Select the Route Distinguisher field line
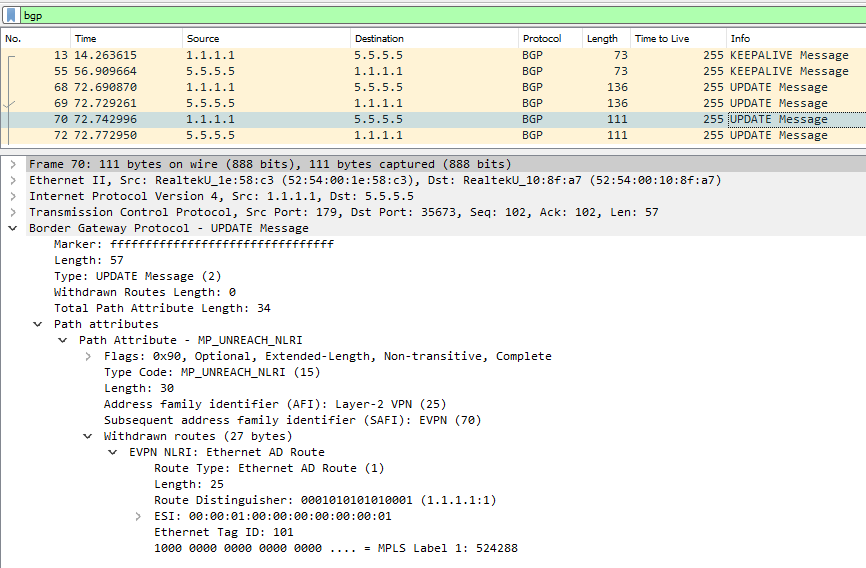 (325, 500)
